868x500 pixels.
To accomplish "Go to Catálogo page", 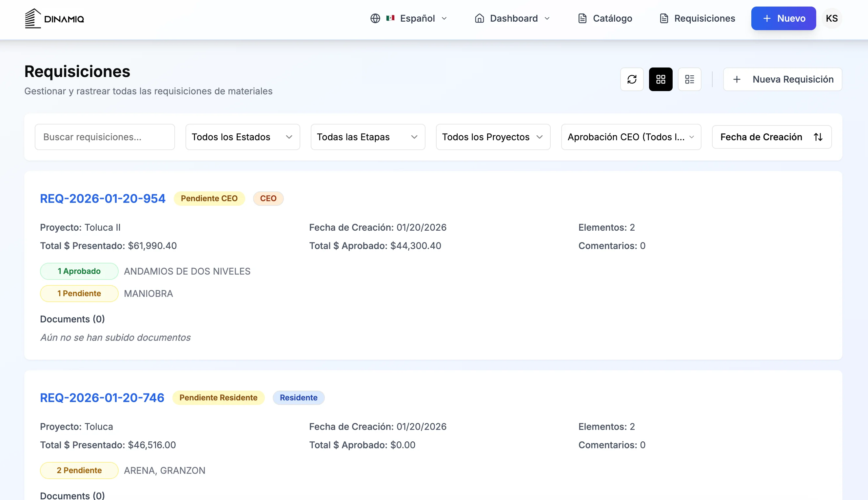I will pos(605,18).
